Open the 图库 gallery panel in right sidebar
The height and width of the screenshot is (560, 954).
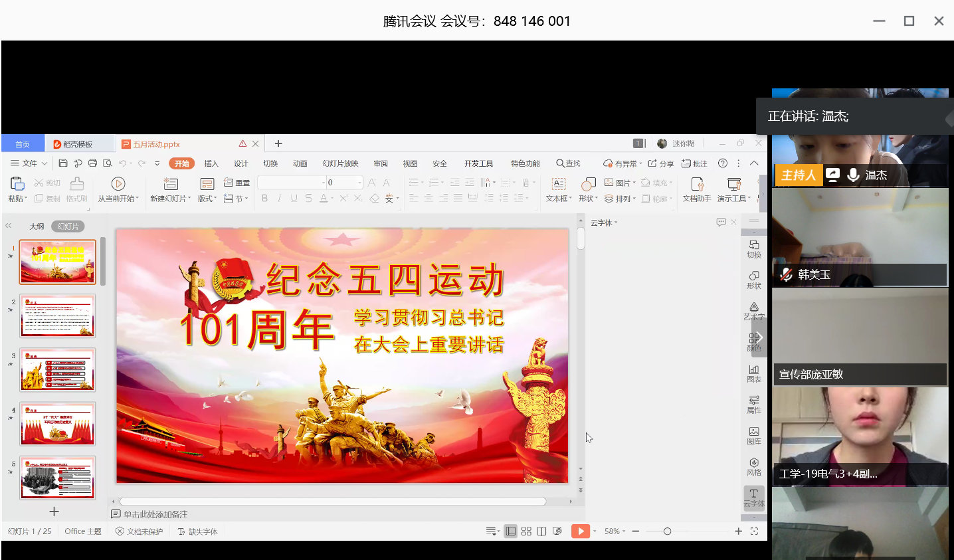click(x=754, y=436)
